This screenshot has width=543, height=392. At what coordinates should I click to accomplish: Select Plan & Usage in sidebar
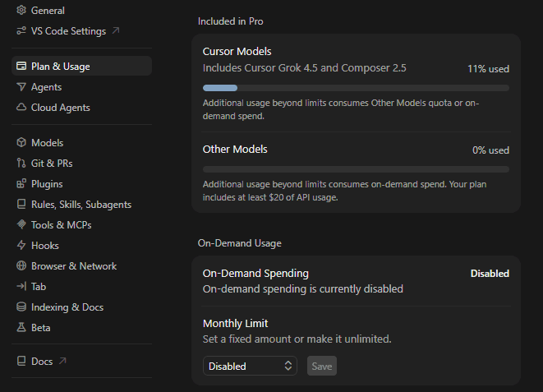pos(81,66)
